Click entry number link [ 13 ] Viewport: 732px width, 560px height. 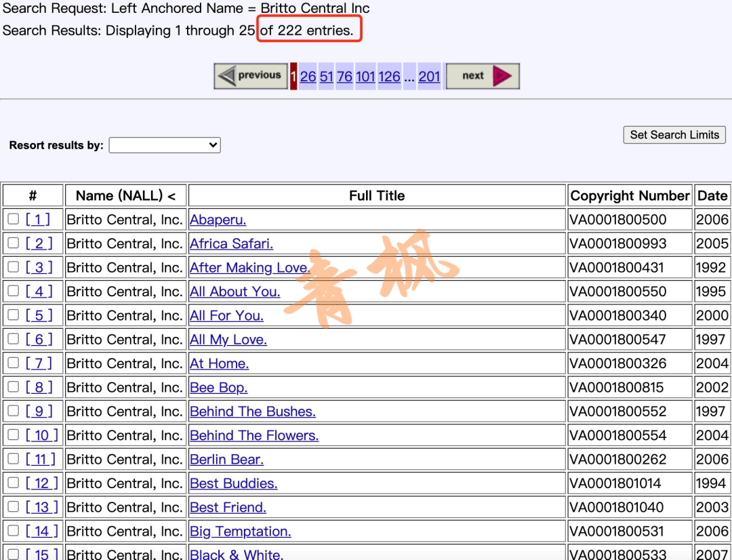pyautogui.click(x=41, y=506)
